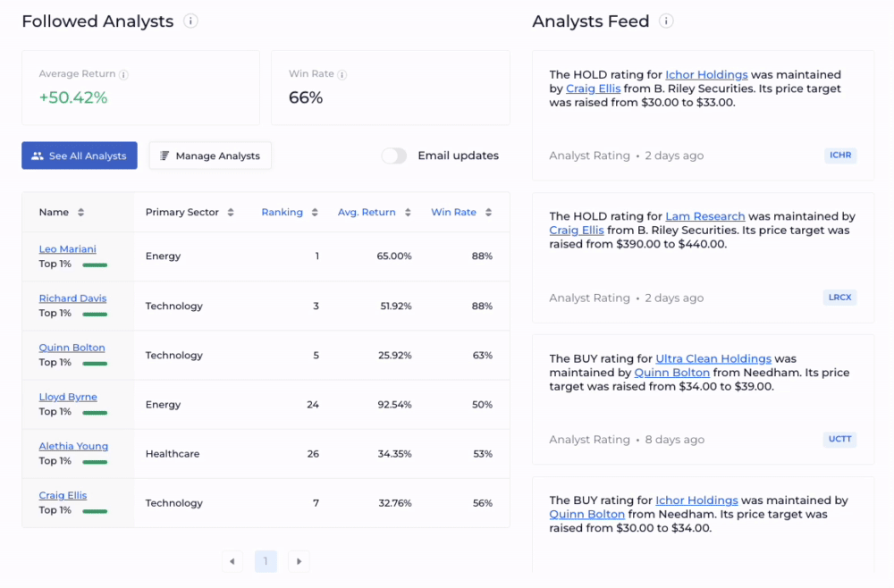Select the +50.42% average return value
894x588 pixels.
tap(73, 97)
